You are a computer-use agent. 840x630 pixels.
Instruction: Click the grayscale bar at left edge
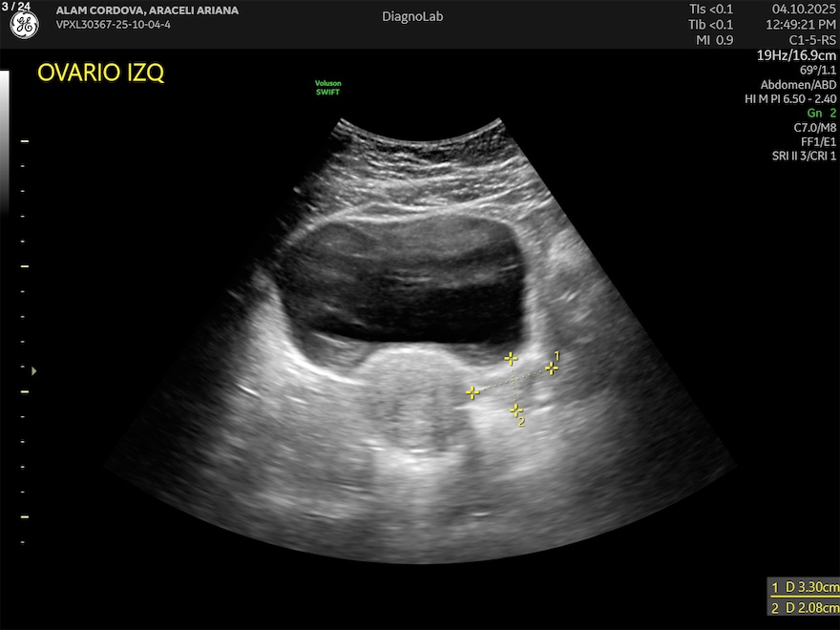[5, 143]
